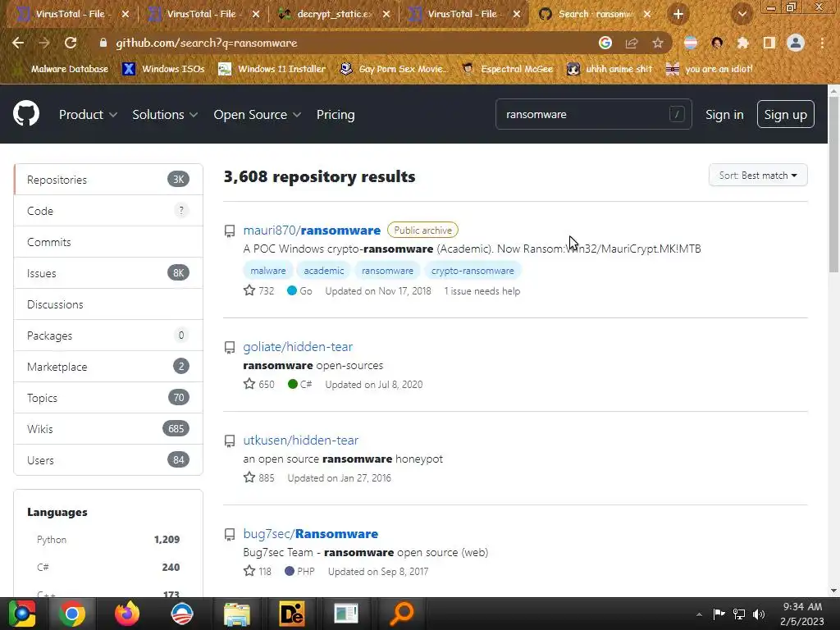Filter results by C# language
This screenshot has width=840, height=630.
pyautogui.click(x=108, y=568)
